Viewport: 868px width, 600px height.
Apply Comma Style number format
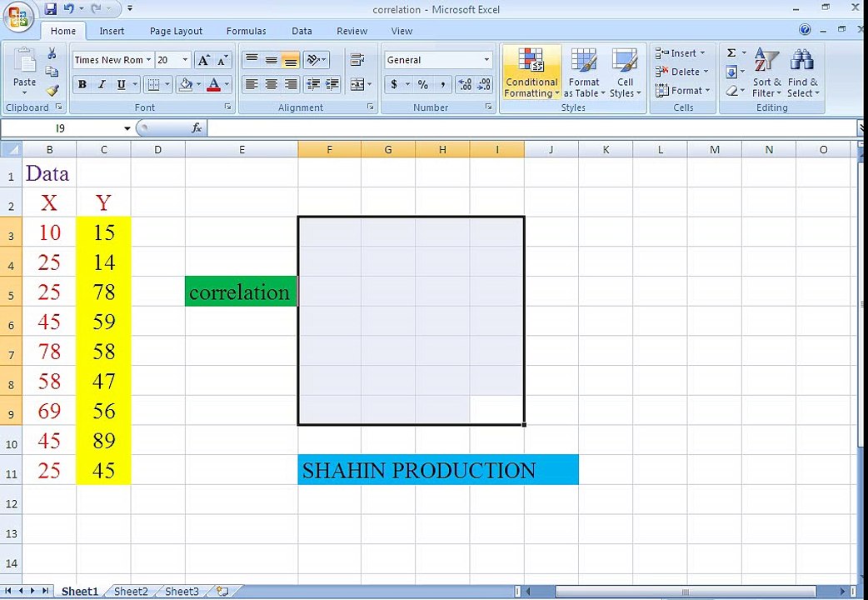pos(442,85)
